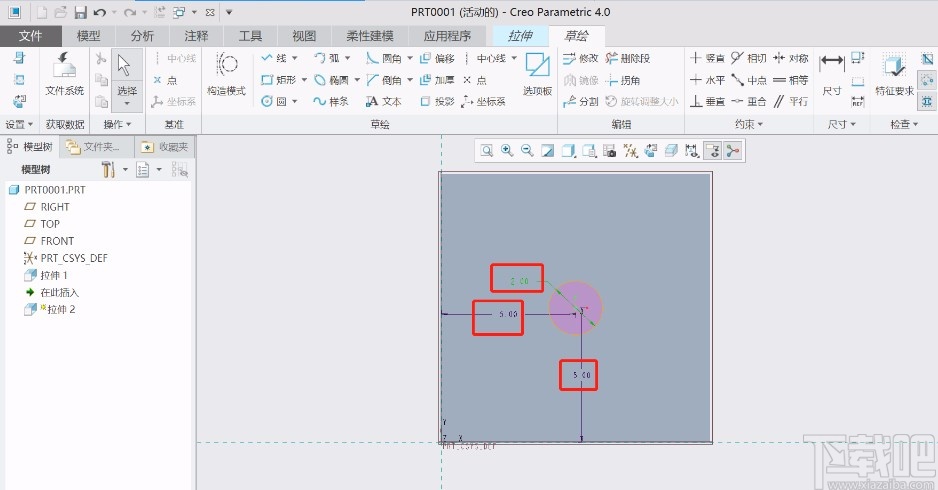
Task: Select the Circle (圆) sketch tool
Action: pyautogui.click(x=274, y=101)
